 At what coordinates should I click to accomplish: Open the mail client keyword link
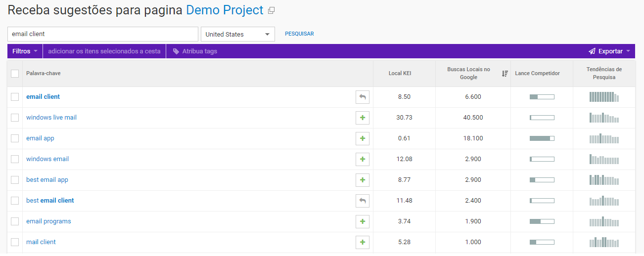pyautogui.click(x=41, y=242)
